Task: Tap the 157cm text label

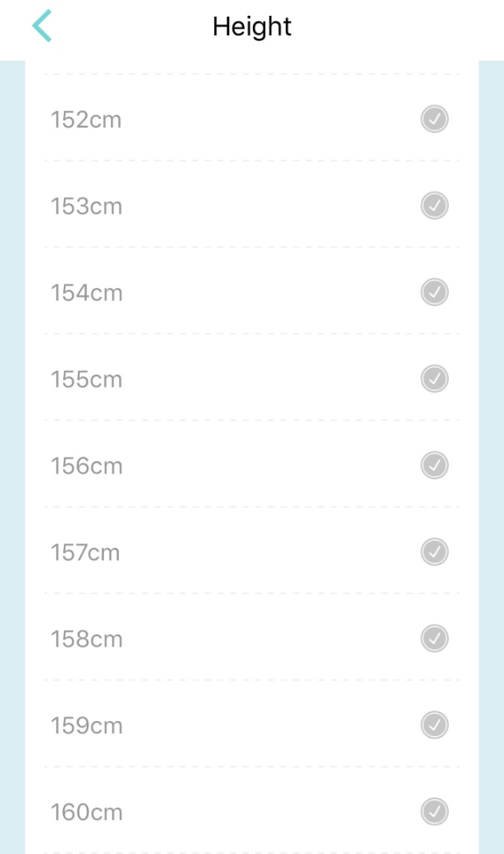Action: tap(85, 553)
